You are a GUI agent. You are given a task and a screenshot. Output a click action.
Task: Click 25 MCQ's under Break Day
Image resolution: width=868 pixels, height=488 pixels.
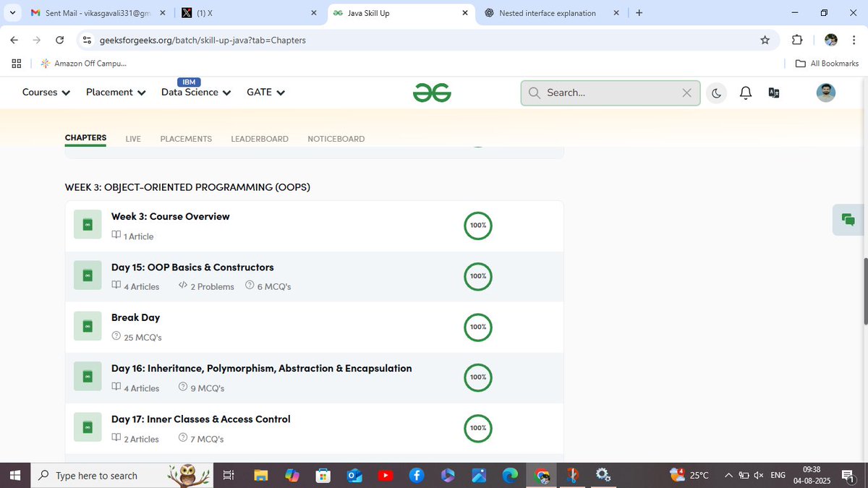(137, 337)
